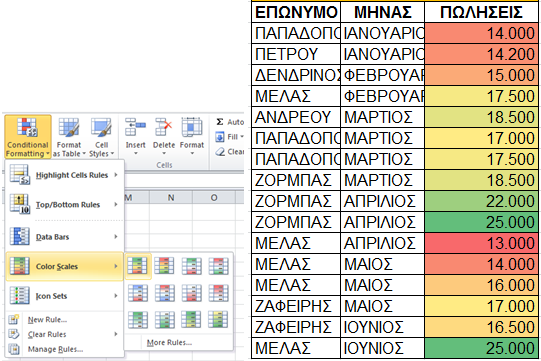Select column header M
Viewport: 541px width, 361px height.
pyautogui.click(x=137, y=197)
